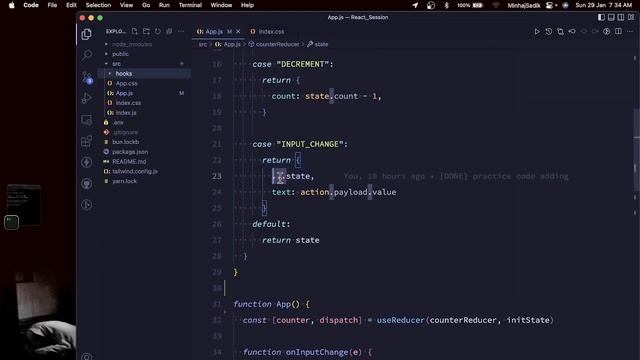Click the date and time in menu bar
This screenshot has width=640, height=360.
603,5
